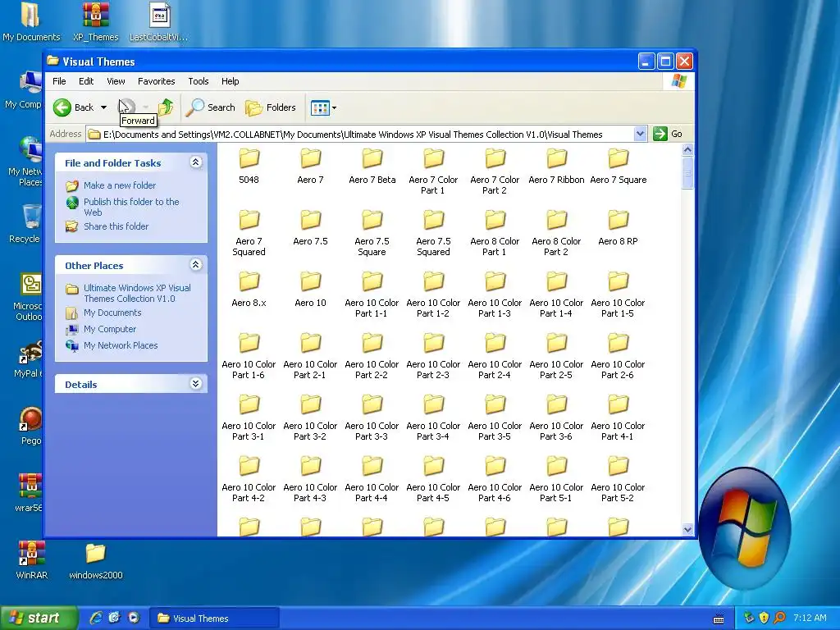
Task: Open the Back history dropdown arrow
Action: click(104, 107)
